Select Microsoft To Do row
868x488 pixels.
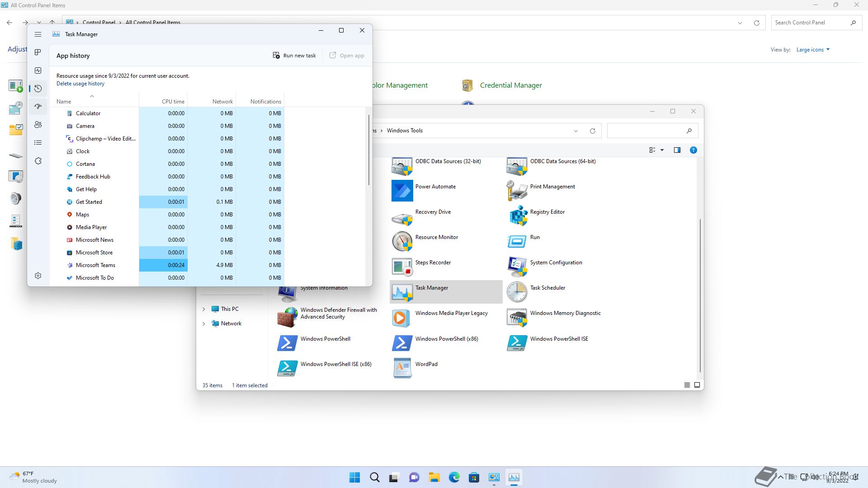click(167, 278)
